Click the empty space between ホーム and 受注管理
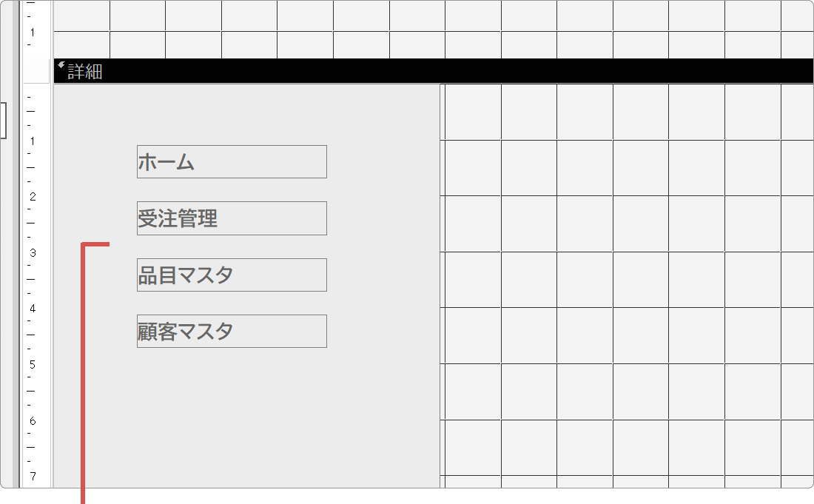This screenshot has height=504, width=814. (x=232, y=189)
